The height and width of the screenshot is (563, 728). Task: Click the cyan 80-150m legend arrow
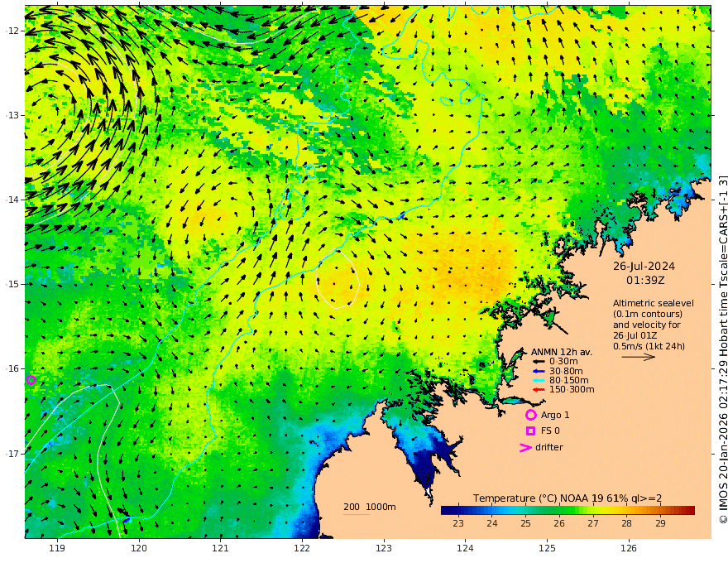(538, 381)
